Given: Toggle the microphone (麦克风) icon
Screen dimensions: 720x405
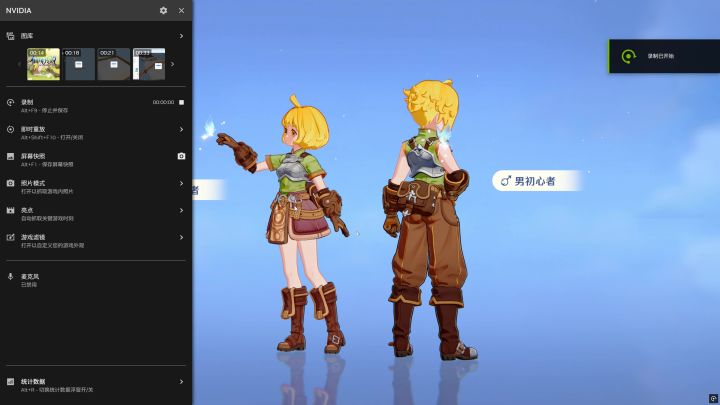Looking at the screenshot, I should click(11, 276).
